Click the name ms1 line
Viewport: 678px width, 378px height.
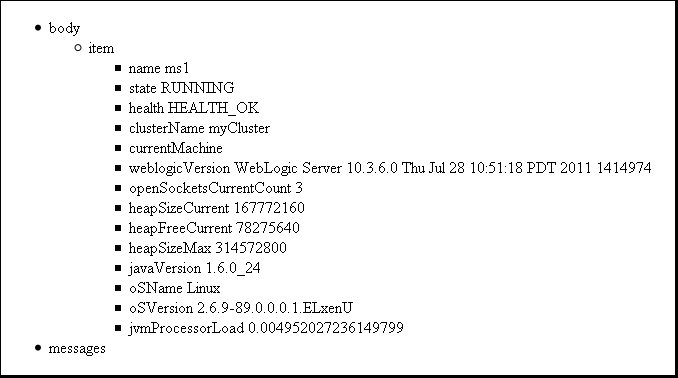click(159, 68)
